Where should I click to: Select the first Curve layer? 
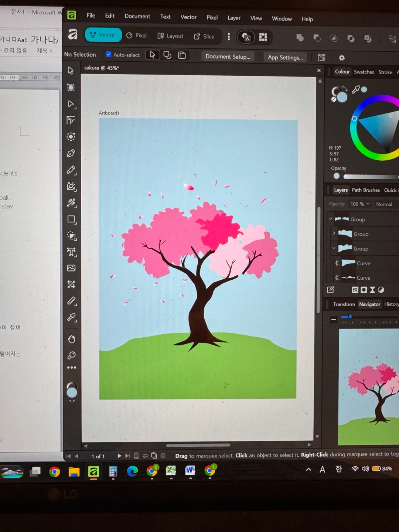(364, 263)
